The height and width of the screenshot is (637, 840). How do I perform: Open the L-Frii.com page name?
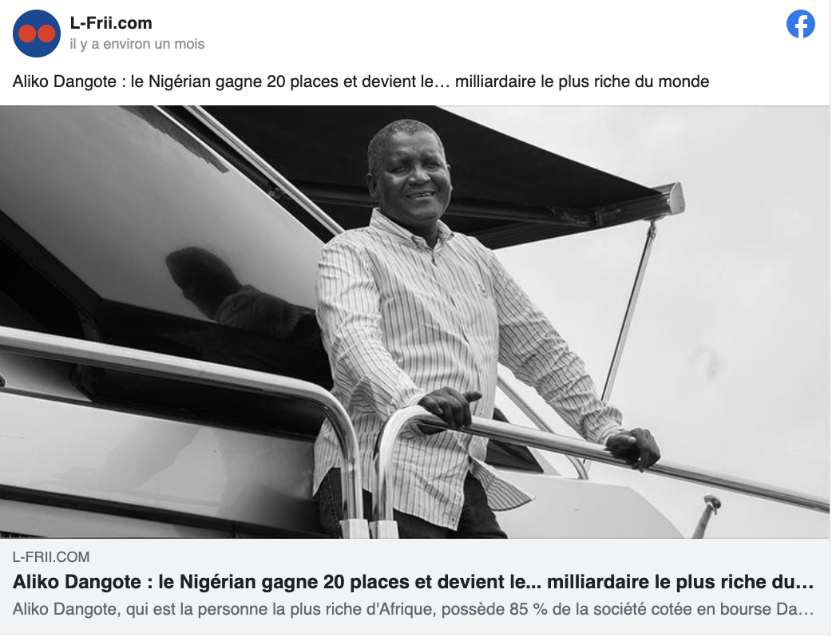point(111,23)
